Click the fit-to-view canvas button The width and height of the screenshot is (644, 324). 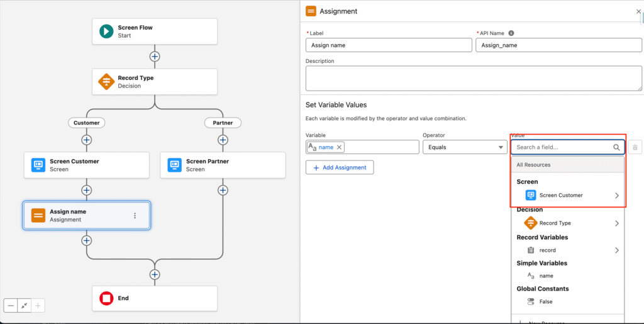(25, 305)
